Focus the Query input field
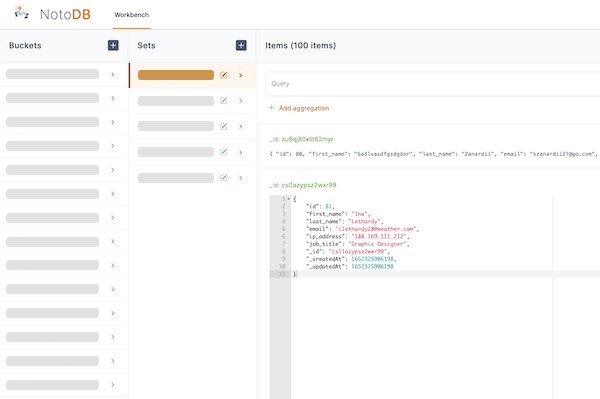 click(x=432, y=83)
